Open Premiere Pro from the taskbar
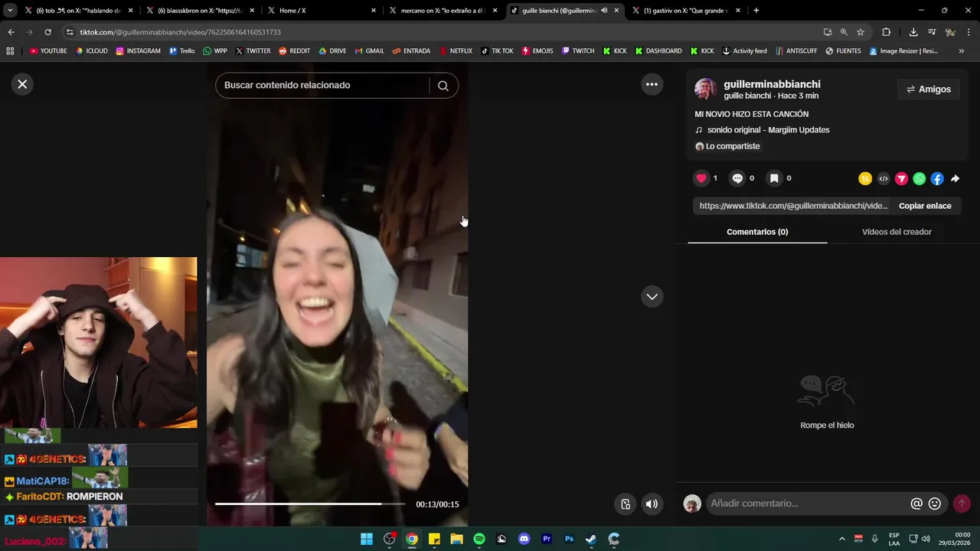 coord(547,539)
